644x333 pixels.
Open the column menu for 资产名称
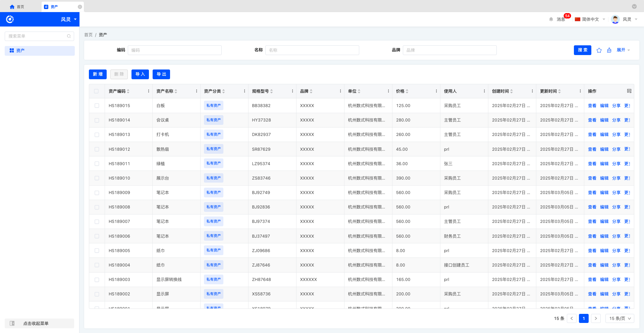point(197,91)
